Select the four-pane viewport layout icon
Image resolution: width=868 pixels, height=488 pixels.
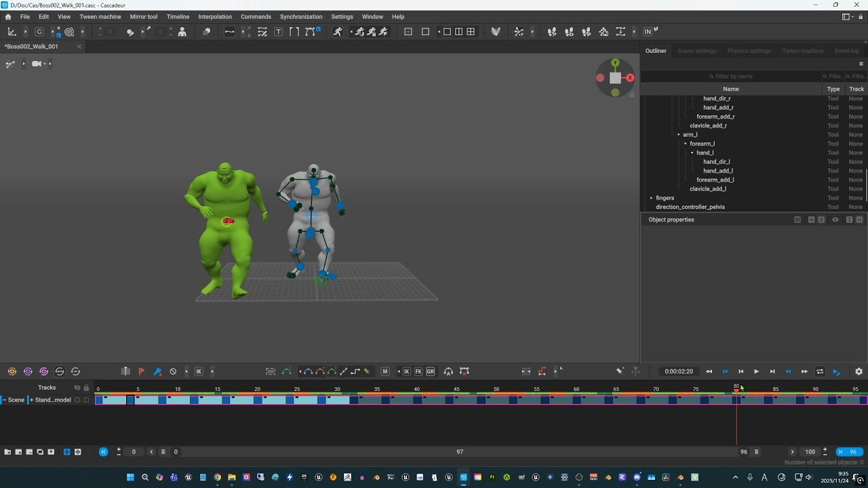pos(471,32)
